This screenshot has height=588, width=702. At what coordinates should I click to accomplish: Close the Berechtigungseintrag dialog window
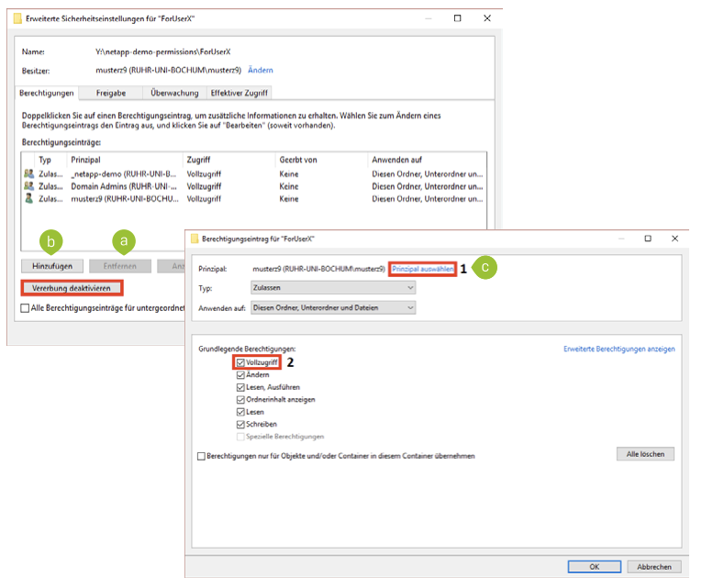point(674,239)
